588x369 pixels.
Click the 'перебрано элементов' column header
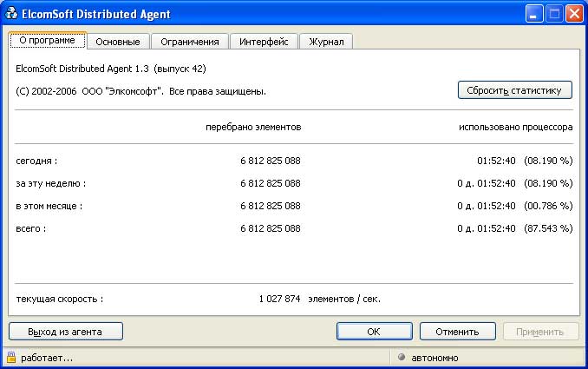(x=253, y=127)
